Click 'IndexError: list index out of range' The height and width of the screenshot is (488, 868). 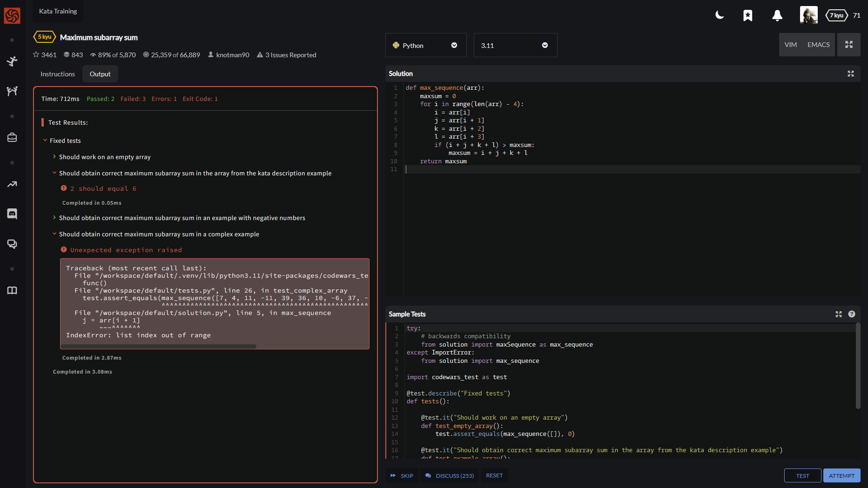(138, 335)
